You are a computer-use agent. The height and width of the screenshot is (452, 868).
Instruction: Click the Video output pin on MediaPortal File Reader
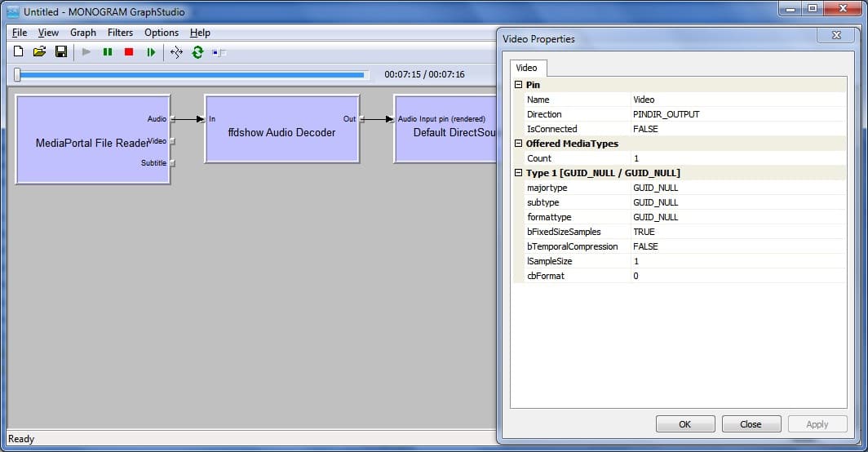172,141
